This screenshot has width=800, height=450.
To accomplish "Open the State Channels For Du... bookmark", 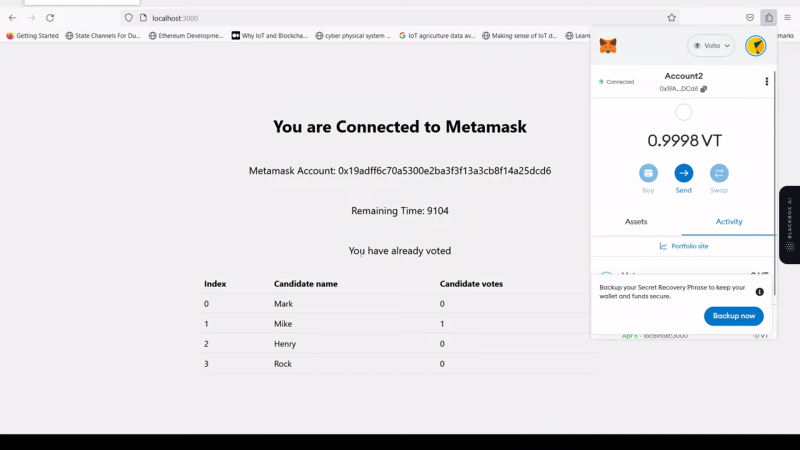I will (x=103, y=36).
